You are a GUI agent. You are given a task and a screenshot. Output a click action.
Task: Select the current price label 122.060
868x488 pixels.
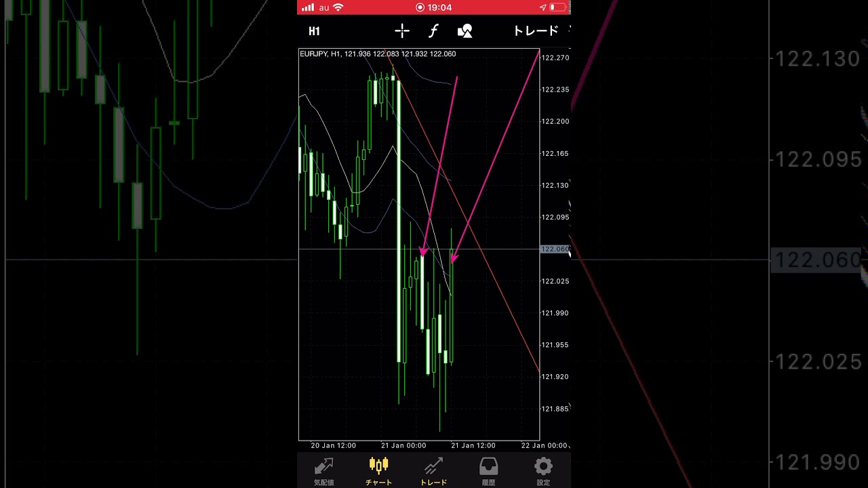click(555, 249)
